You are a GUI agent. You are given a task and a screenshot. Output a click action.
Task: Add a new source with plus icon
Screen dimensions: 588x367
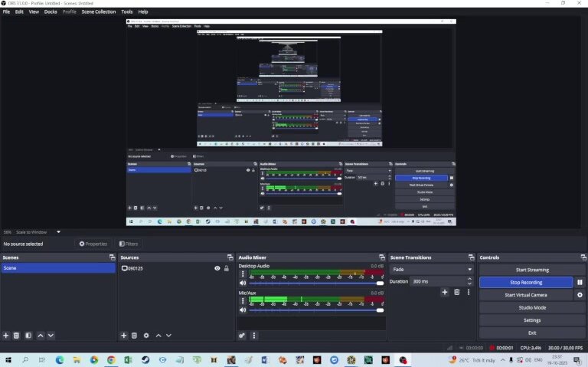click(x=124, y=336)
